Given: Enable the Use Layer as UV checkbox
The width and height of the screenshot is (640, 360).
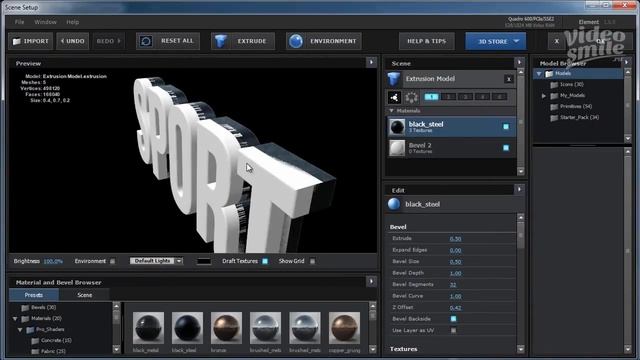Looking at the screenshot, I should click(453, 330).
